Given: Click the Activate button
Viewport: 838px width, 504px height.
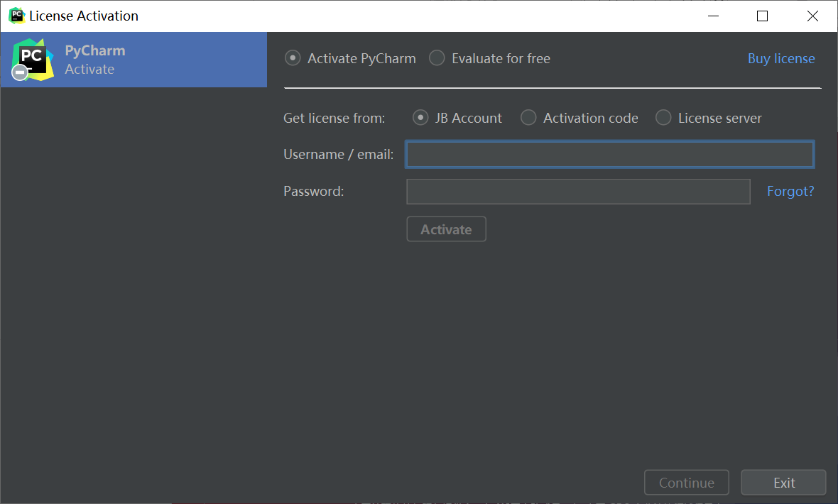Looking at the screenshot, I should [446, 229].
